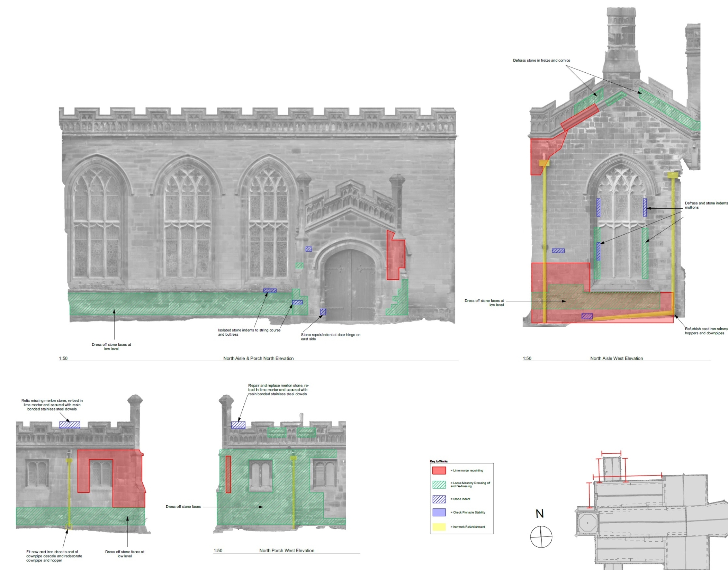Click the blue hatched Stone Indent swatch
The width and height of the screenshot is (728, 570).
[439, 499]
